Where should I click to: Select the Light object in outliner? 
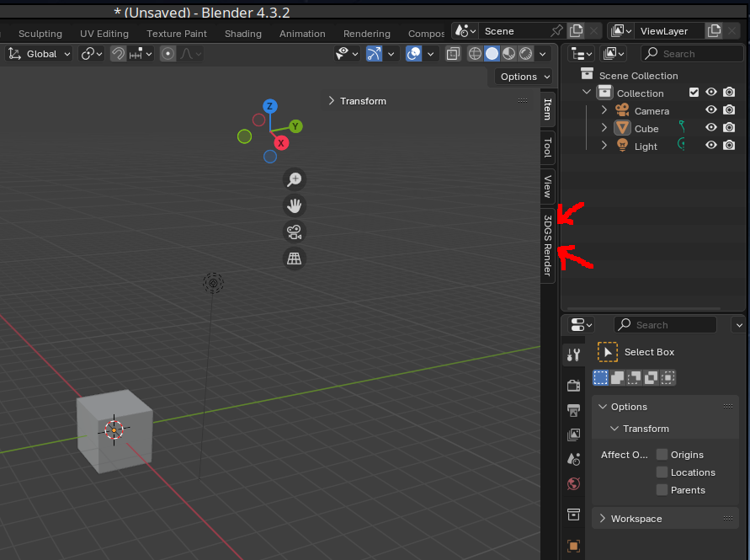(x=646, y=146)
